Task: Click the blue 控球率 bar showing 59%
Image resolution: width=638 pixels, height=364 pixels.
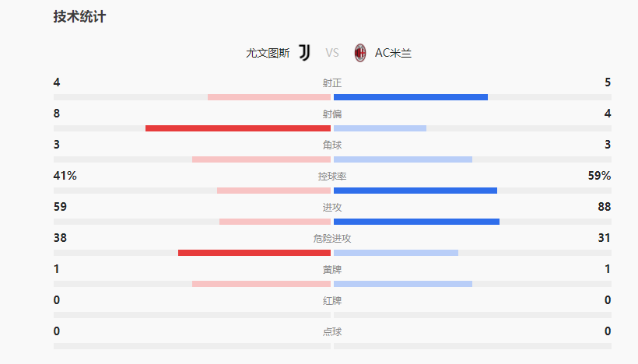Action: click(x=415, y=191)
